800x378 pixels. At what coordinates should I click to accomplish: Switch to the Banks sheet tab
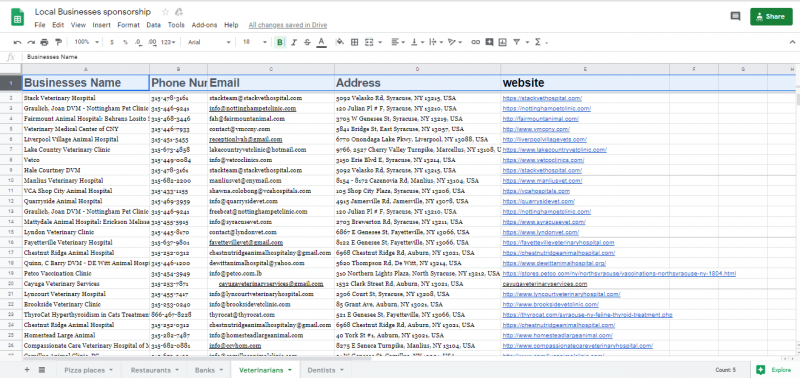click(209, 370)
